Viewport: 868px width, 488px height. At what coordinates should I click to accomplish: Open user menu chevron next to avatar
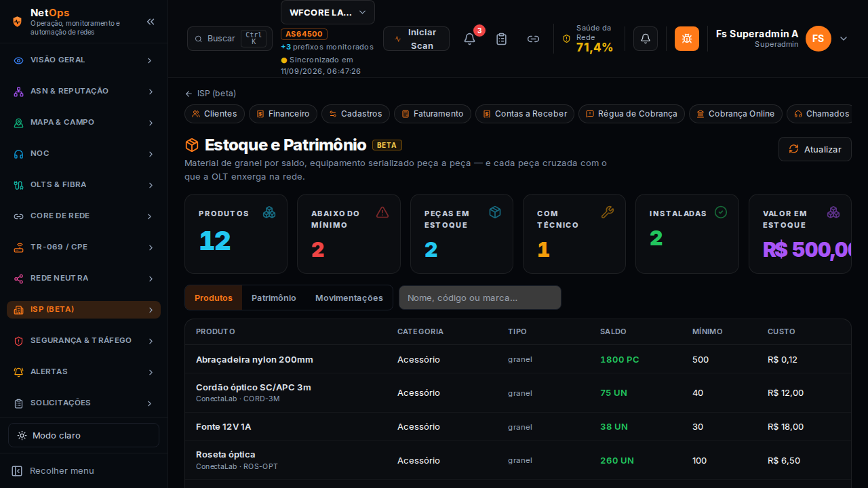[x=844, y=39]
